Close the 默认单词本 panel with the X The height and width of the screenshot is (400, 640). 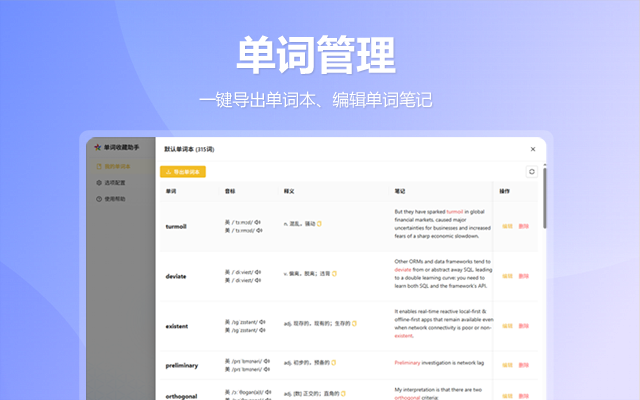click(x=533, y=149)
